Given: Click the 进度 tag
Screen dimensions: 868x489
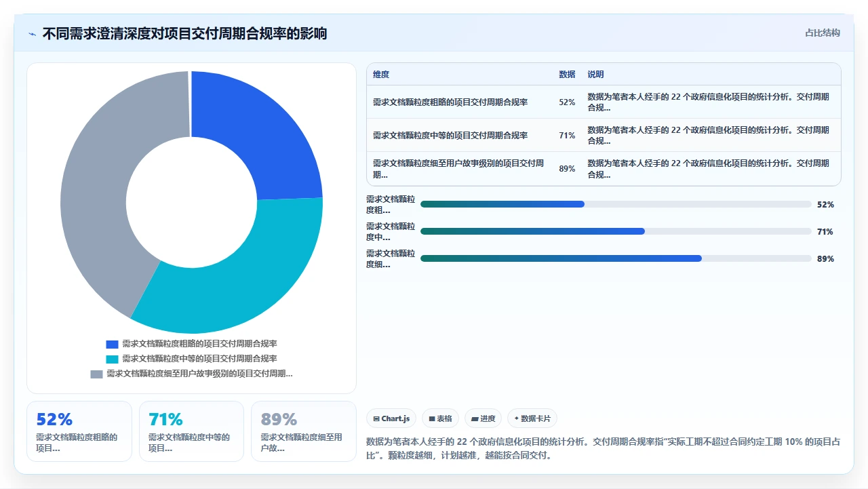Looking at the screenshot, I should point(484,418).
